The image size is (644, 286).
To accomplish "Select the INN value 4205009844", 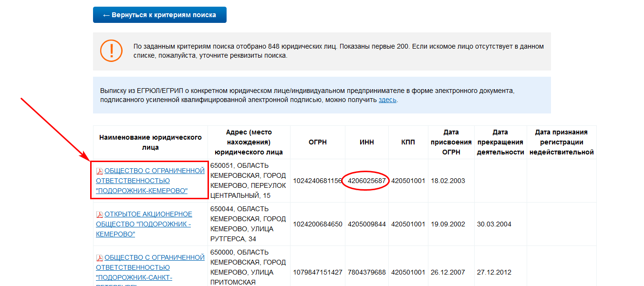I will (367, 224).
